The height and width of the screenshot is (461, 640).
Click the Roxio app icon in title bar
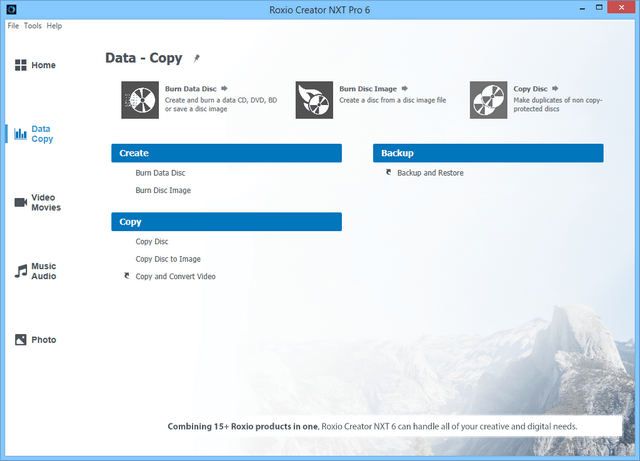11,9
